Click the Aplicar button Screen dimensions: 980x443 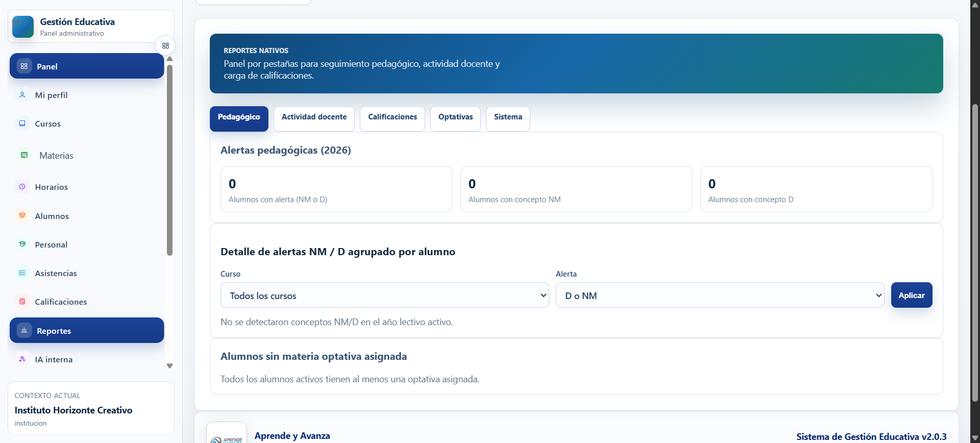(x=912, y=295)
